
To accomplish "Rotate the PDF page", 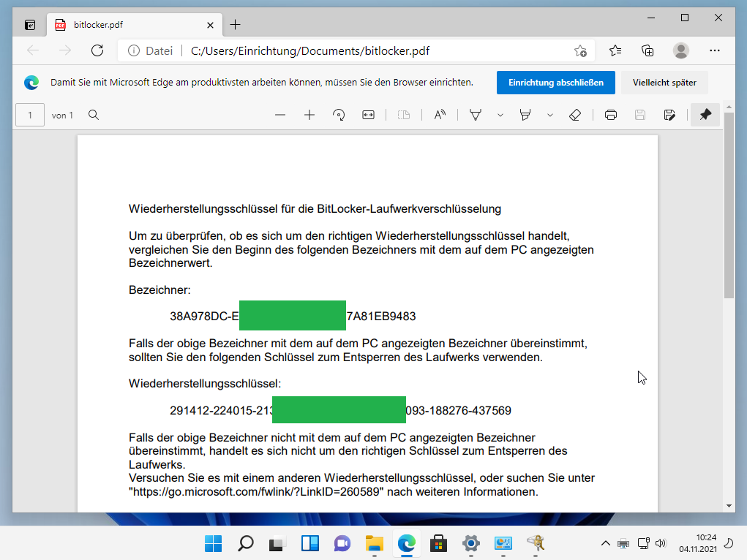I will coord(339,115).
